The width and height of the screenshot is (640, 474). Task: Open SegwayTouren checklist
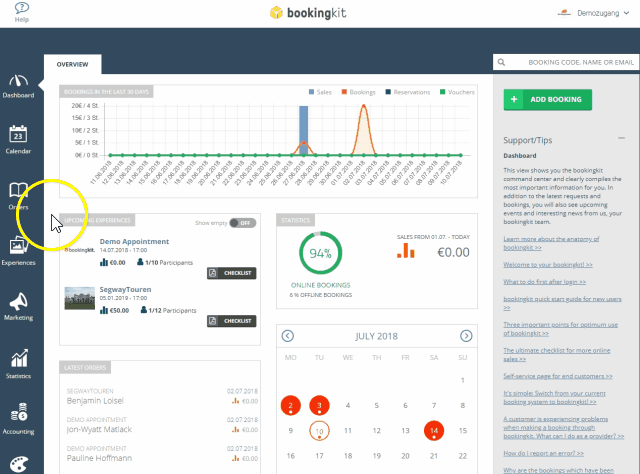click(x=231, y=321)
